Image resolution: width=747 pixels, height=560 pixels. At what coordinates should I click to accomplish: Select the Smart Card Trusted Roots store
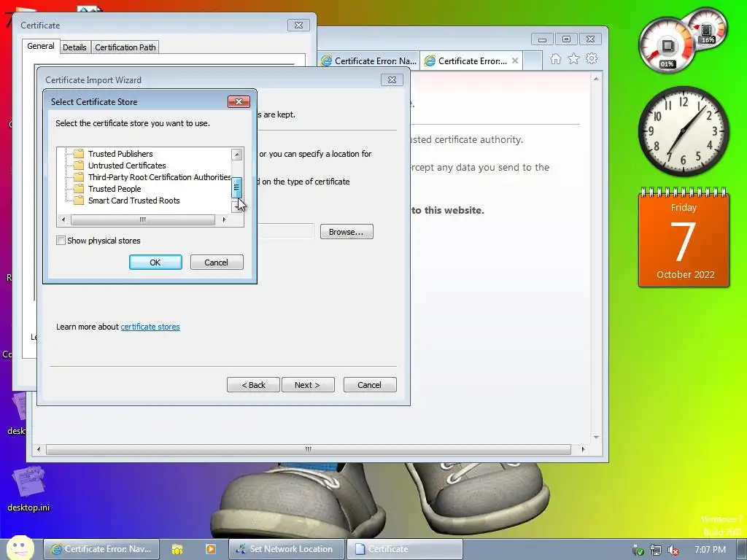[x=134, y=201]
